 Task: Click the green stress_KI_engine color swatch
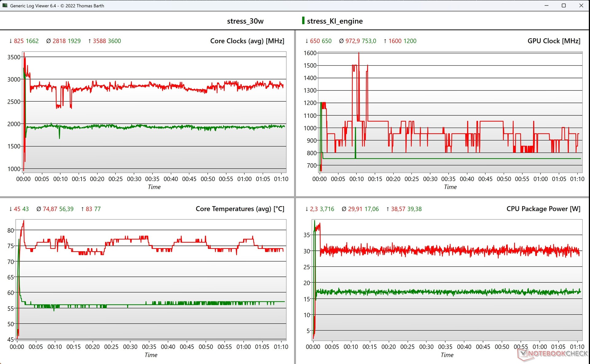click(x=303, y=21)
